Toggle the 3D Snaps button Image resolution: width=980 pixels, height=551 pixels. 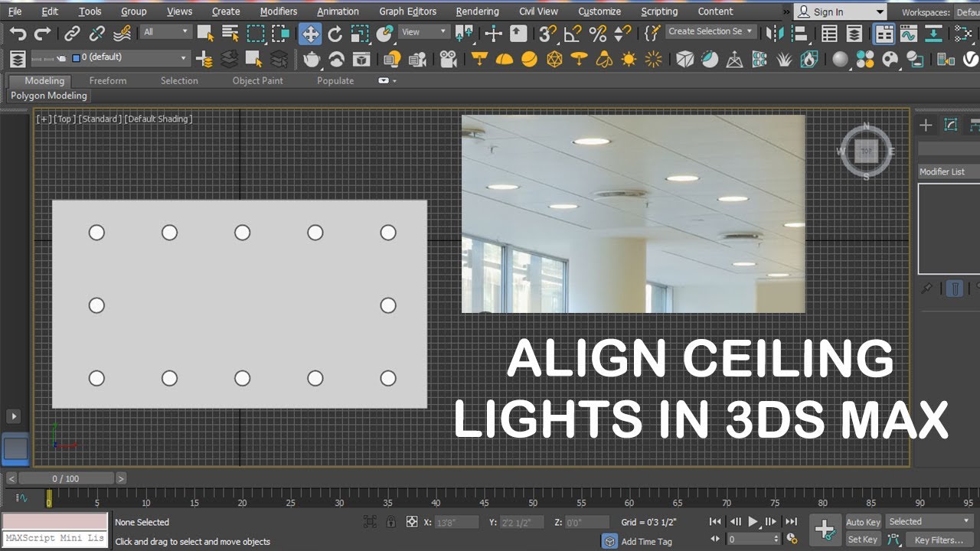(547, 33)
